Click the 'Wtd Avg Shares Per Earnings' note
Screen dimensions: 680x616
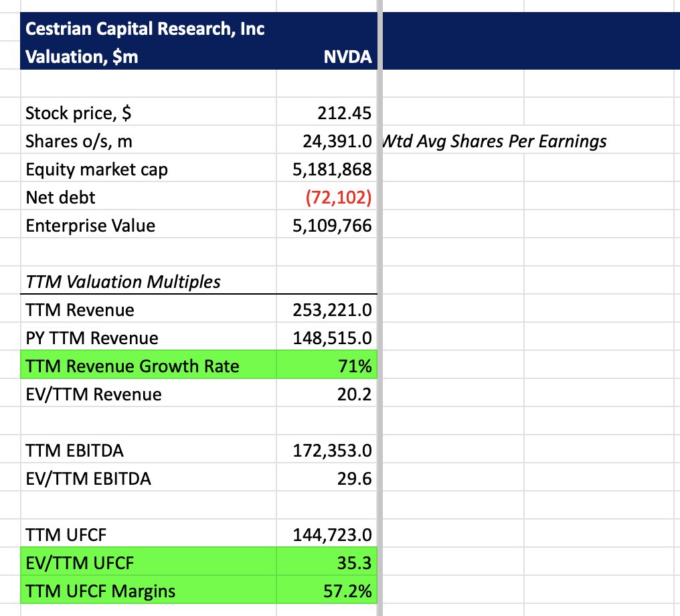point(495,141)
